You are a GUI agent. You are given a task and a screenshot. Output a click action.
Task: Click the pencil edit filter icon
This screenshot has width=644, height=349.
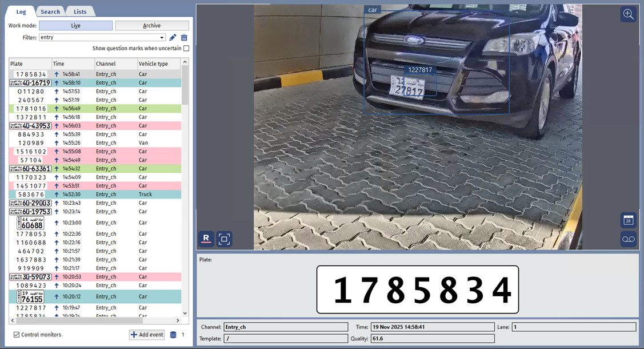pos(173,38)
